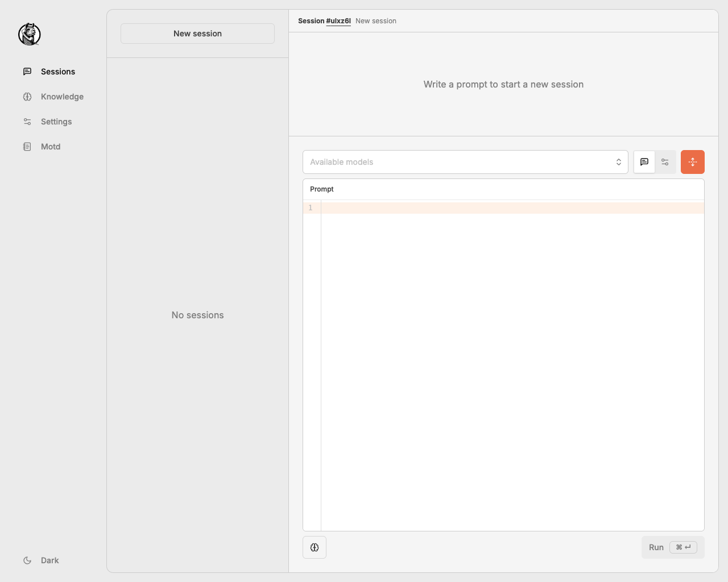Open the Settings page from the sidebar
This screenshot has height=582, width=728.
click(x=47, y=122)
